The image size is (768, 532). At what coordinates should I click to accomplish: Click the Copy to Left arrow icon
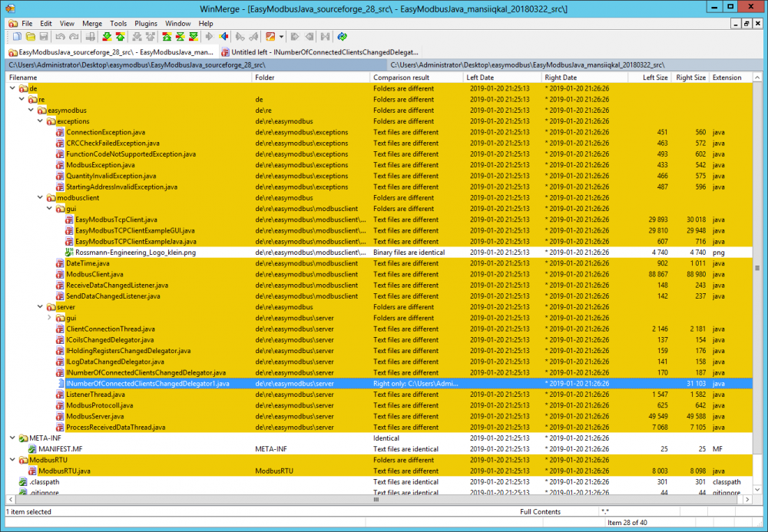(223, 36)
